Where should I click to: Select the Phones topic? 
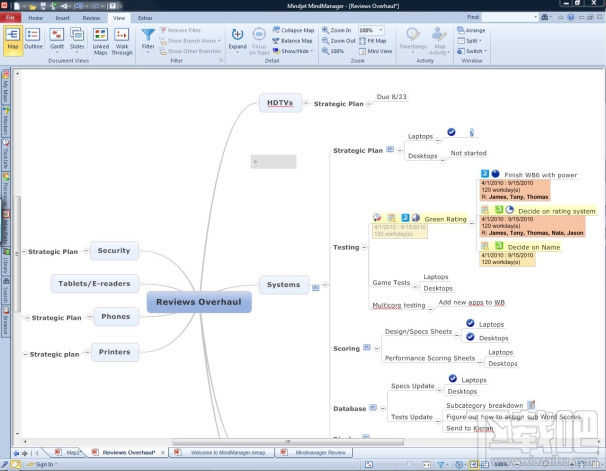pyautogui.click(x=116, y=316)
